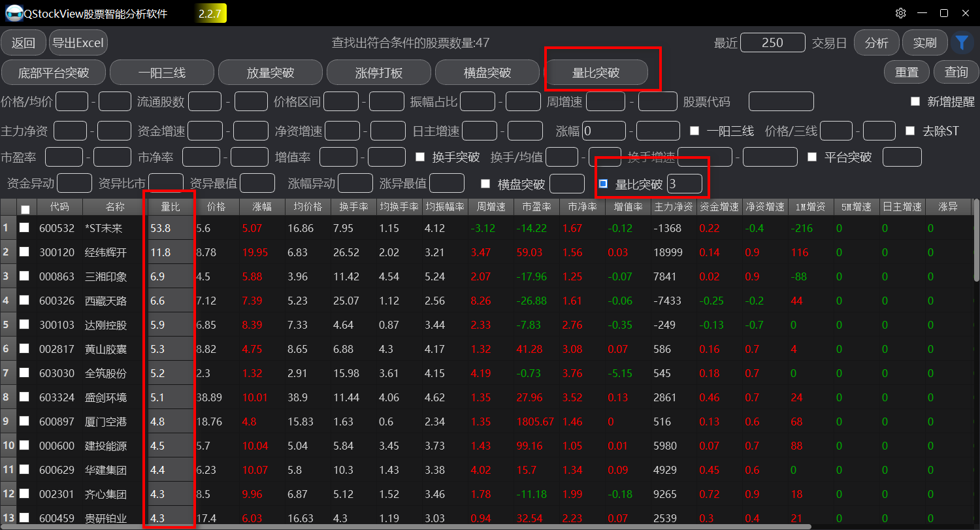
Task: Click the 1805.67 市盈率 value cell
Action: coord(536,422)
